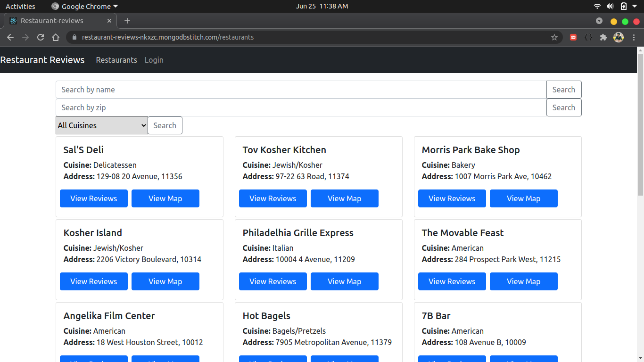Screen dimensions: 644x362
Task: Open the curly braces extension icon
Action: tap(588, 37)
